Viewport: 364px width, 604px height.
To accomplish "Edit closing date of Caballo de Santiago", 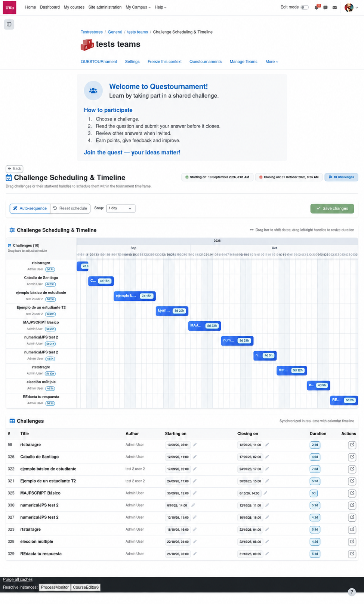I will click(267, 457).
